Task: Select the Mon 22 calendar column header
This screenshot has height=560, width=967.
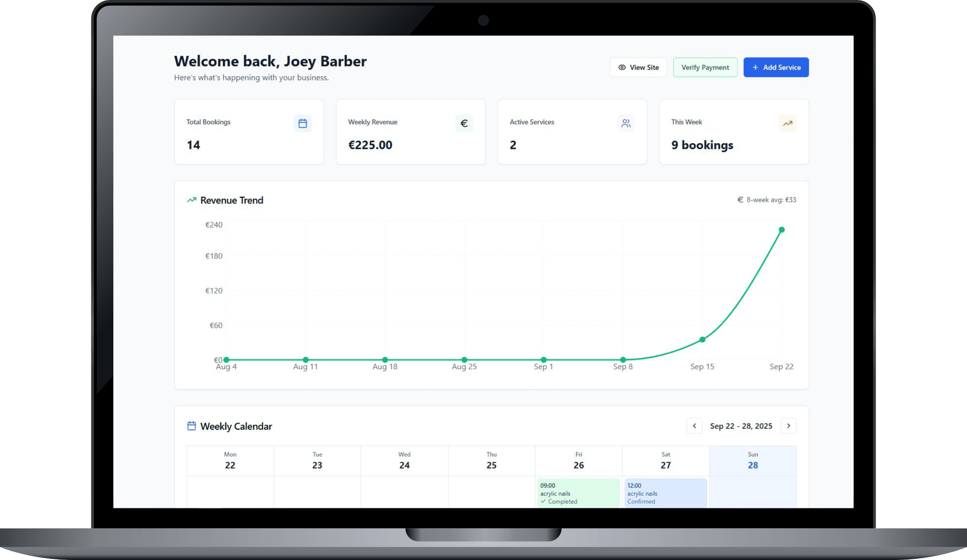Action: (230, 461)
